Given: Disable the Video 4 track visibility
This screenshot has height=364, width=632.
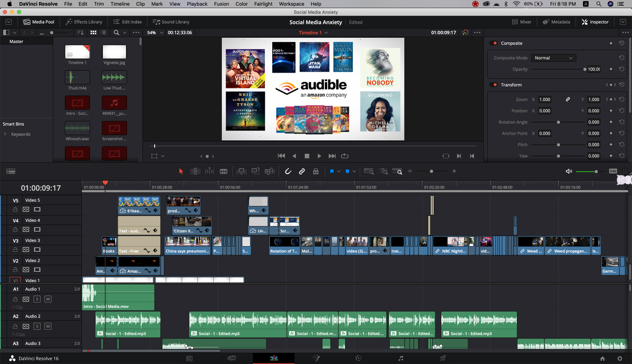Looking at the screenshot, I should click(x=37, y=230).
